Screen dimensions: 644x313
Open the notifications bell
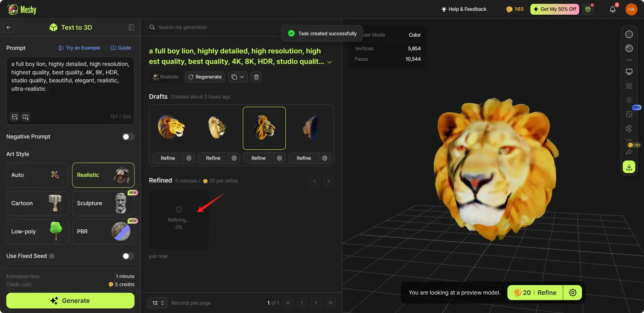pos(612,9)
